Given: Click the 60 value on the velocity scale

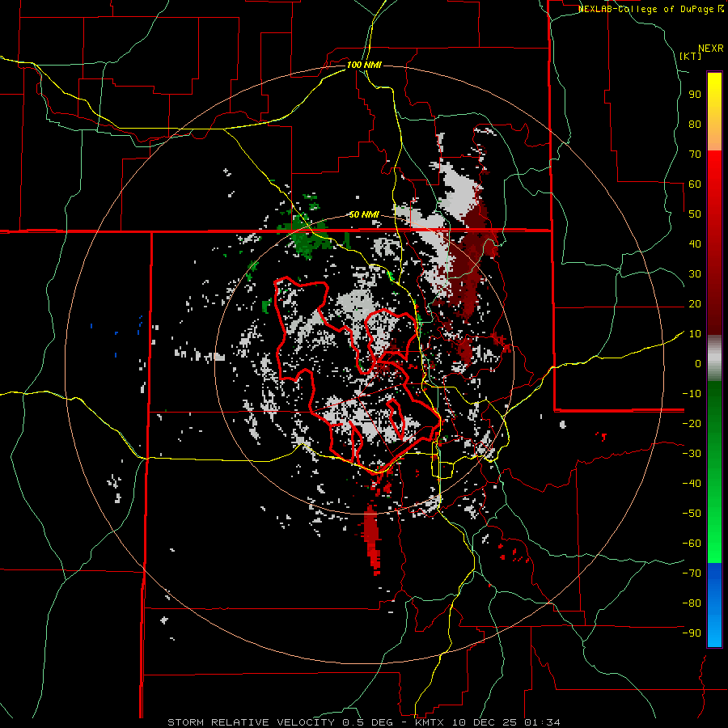Looking at the screenshot, I should click(695, 184).
